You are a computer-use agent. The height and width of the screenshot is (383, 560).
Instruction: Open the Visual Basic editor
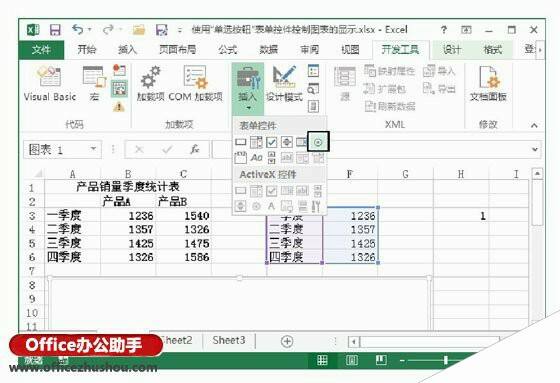[x=50, y=84]
